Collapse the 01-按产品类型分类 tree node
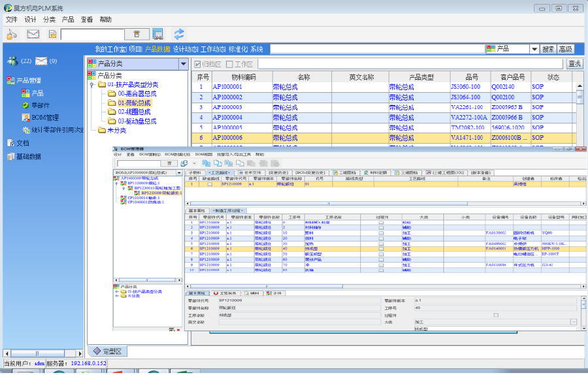Viewport: 588px width, 375px height. click(x=92, y=85)
